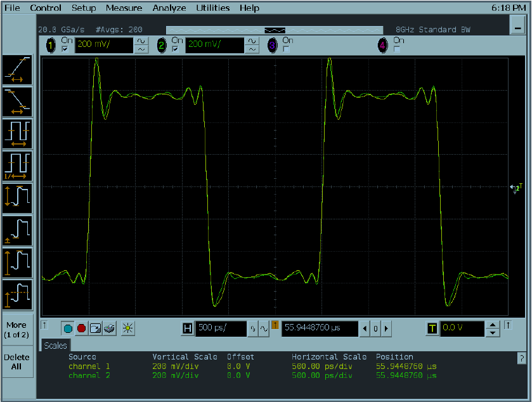This screenshot has width=532, height=402.
Task: Click the channel 2 number button
Action: click(162, 45)
